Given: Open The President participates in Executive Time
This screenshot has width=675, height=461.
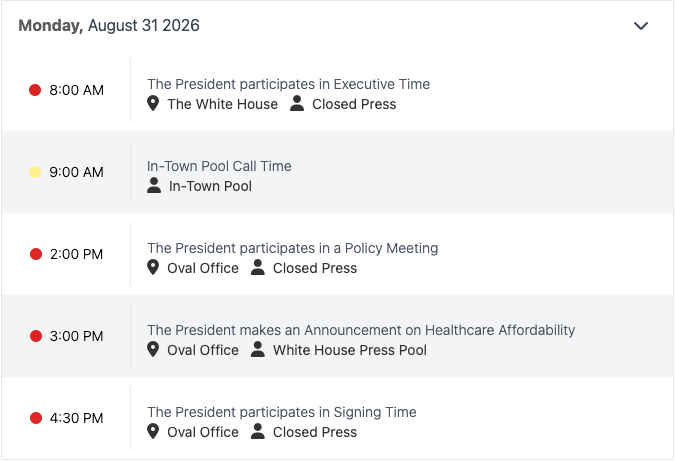Looking at the screenshot, I should (x=288, y=84).
